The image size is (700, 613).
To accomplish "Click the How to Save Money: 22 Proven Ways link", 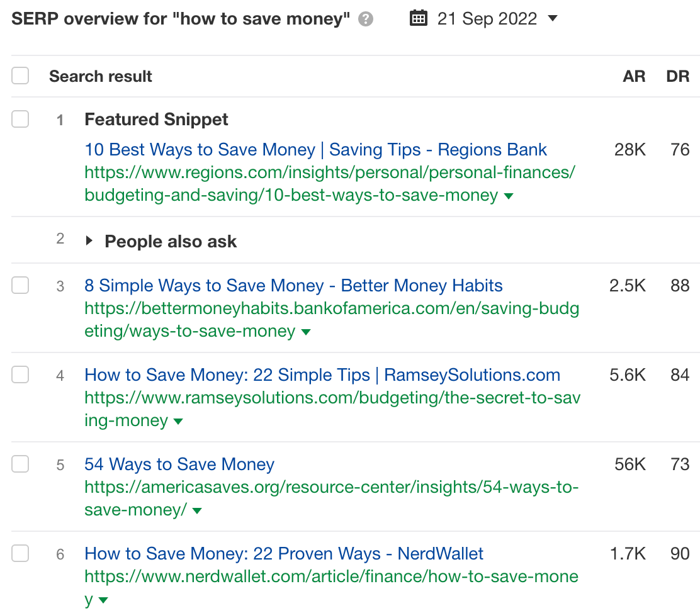I will (284, 553).
